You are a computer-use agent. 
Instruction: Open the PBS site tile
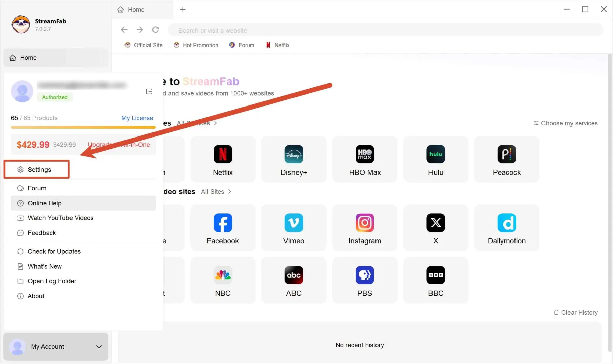point(365,280)
